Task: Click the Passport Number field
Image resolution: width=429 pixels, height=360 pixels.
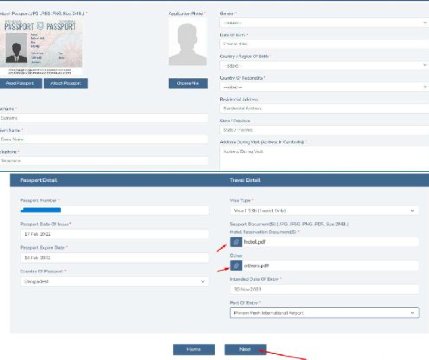Action: tap(114, 210)
